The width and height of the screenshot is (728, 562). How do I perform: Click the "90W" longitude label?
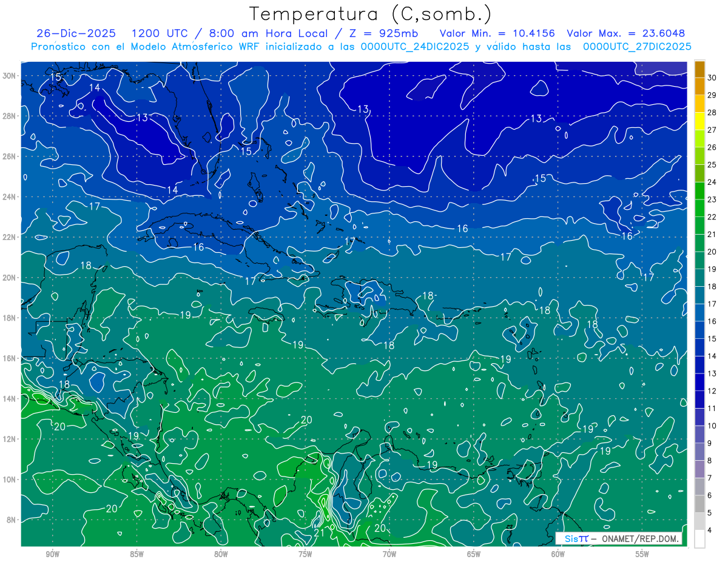(52, 554)
